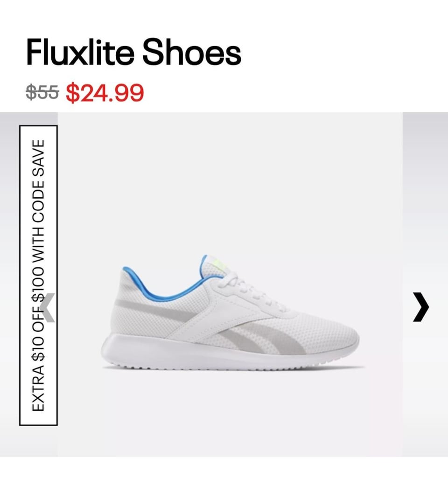Viewport: 448px width, 478px height.
Task: Open the EXTRA $10 OFF promo banner
Action: click(x=38, y=275)
